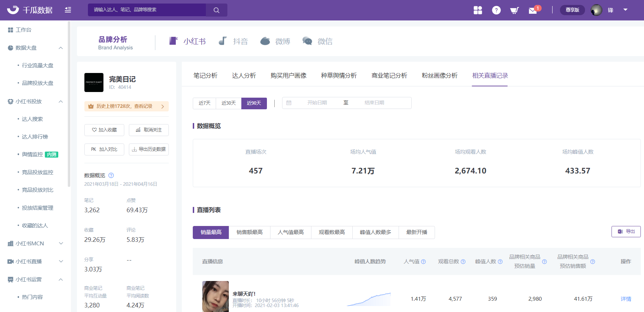Screen dimensions: 644x312
Task: Sort live list by 峰值人数最多
Action: 376,232
